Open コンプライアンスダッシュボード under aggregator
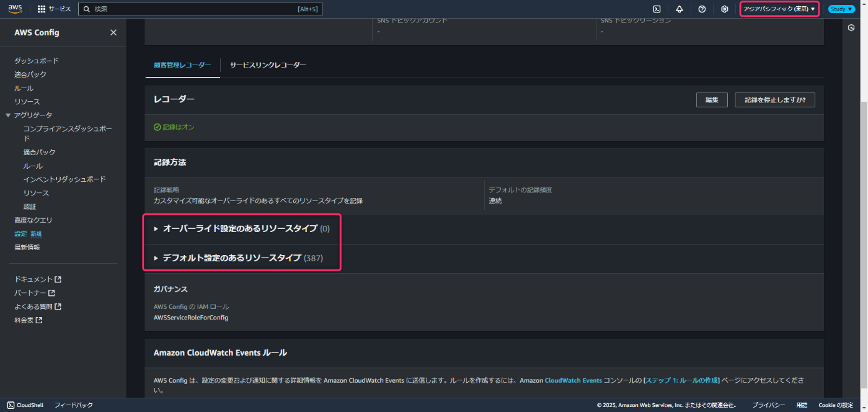 point(68,133)
